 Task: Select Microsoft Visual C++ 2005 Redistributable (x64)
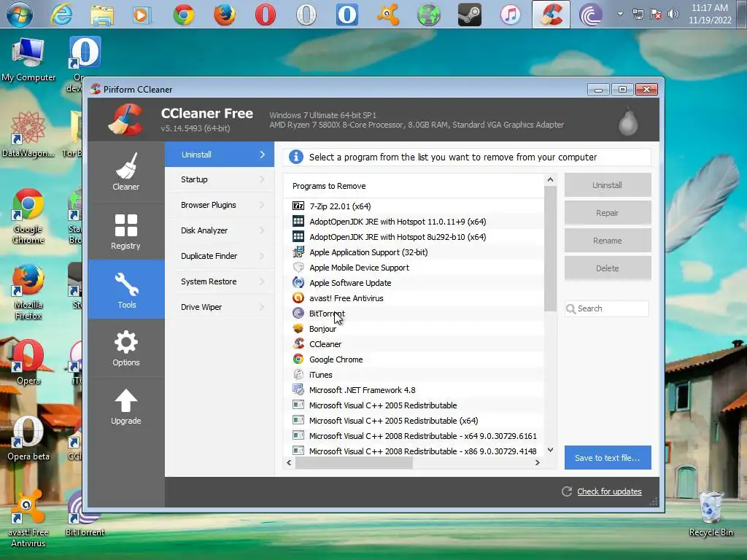tap(414, 421)
